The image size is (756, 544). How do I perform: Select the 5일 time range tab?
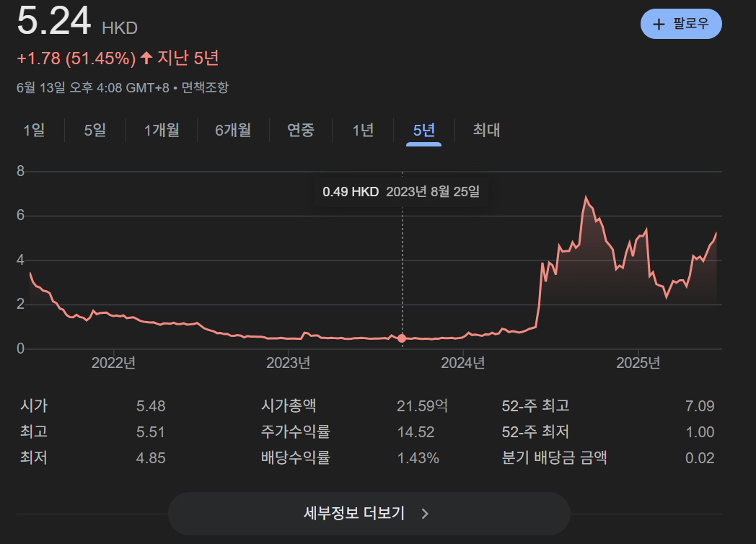[95, 130]
